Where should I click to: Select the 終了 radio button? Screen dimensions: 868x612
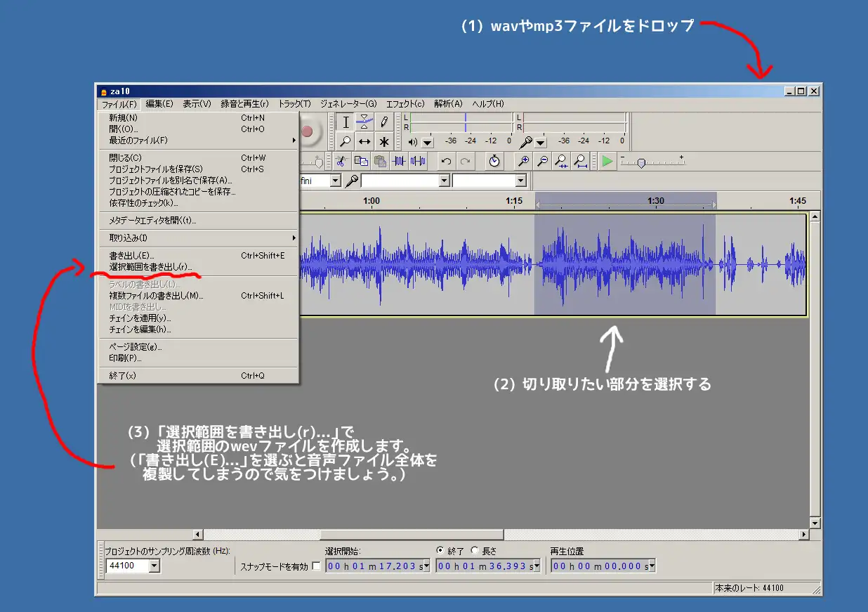pyautogui.click(x=440, y=551)
